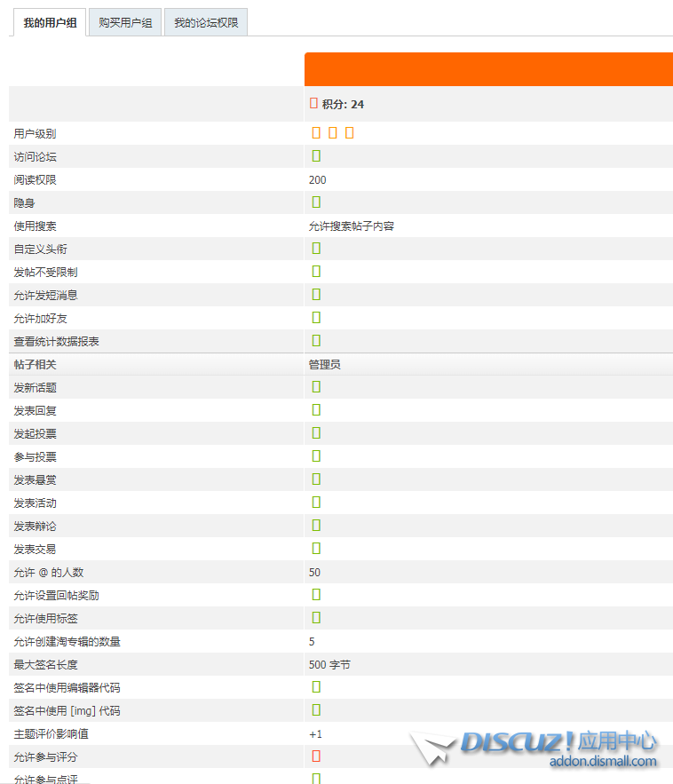Click the status icon in 发表回复 row
The image size is (673, 784).
[316, 409]
